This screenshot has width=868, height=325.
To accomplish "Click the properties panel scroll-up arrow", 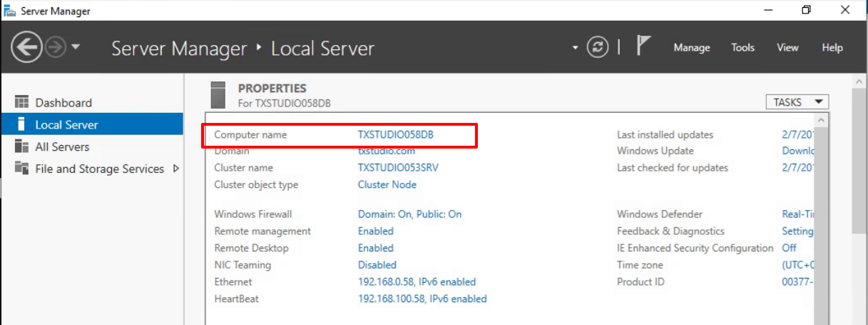I will [x=820, y=120].
